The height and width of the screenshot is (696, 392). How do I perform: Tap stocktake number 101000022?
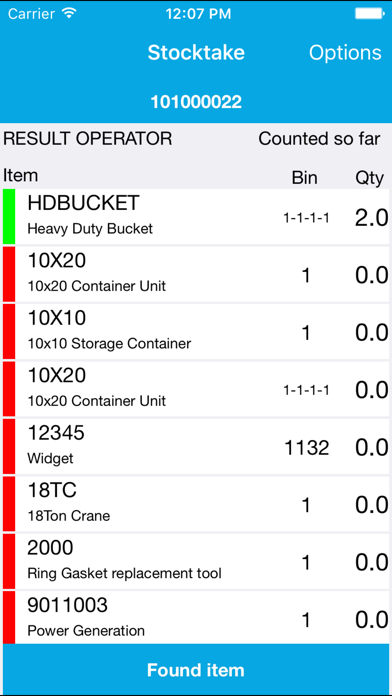tap(196, 102)
